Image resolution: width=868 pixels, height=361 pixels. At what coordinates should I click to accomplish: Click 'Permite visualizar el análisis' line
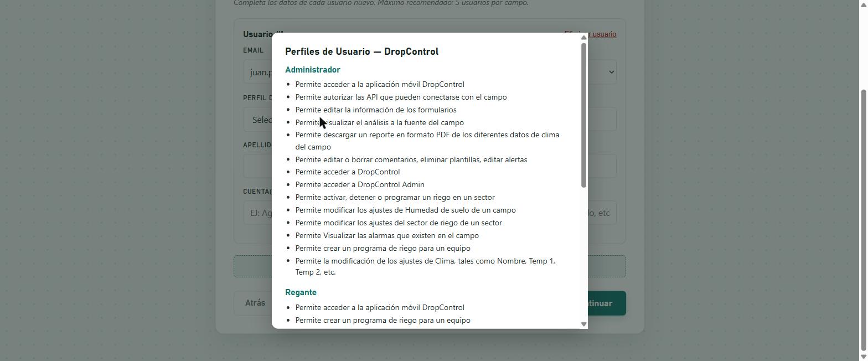pyautogui.click(x=380, y=122)
